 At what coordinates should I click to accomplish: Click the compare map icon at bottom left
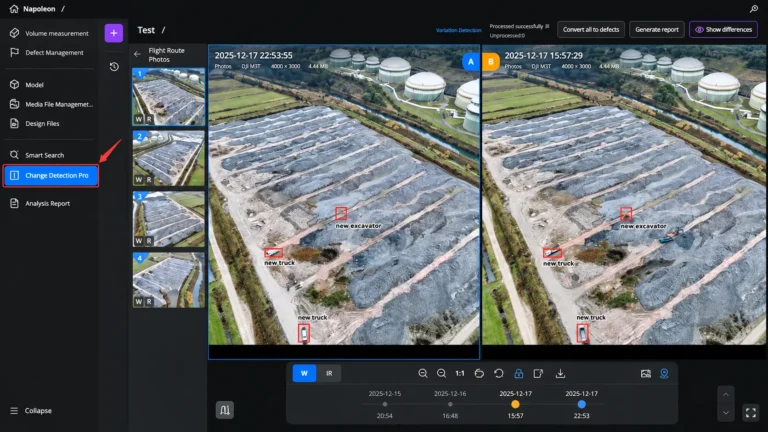pyautogui.click(x=225, y=410)
